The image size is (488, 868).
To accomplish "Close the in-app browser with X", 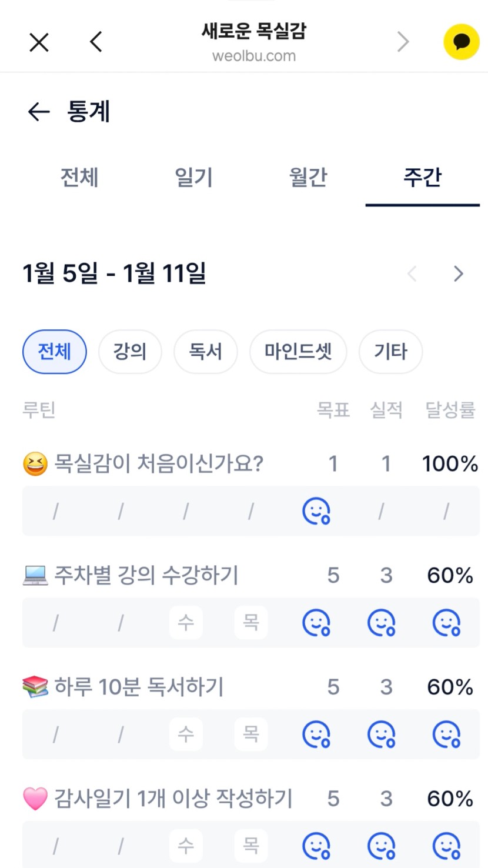I will click(x=39, y=42).
